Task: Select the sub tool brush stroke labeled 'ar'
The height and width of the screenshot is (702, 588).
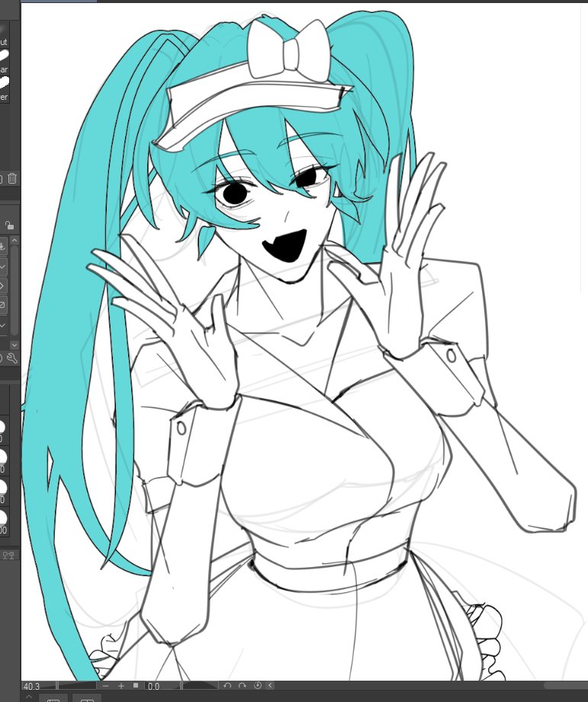Action: [x=4, y=56]
